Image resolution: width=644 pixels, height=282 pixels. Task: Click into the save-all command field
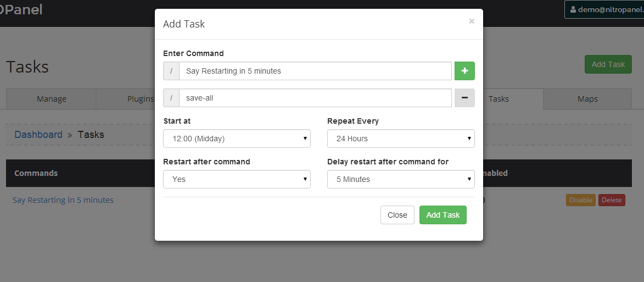click(x=316, y=98)
